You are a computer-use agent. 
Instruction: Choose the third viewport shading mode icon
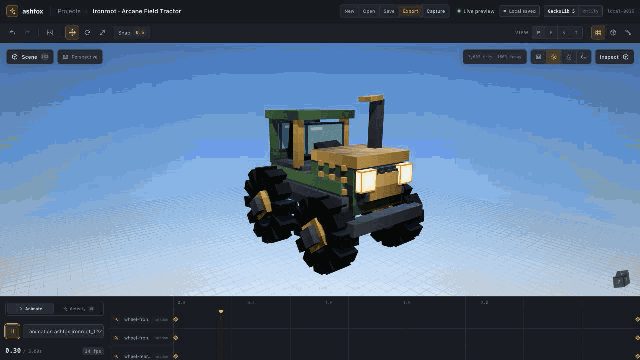[x=569, y=57]
